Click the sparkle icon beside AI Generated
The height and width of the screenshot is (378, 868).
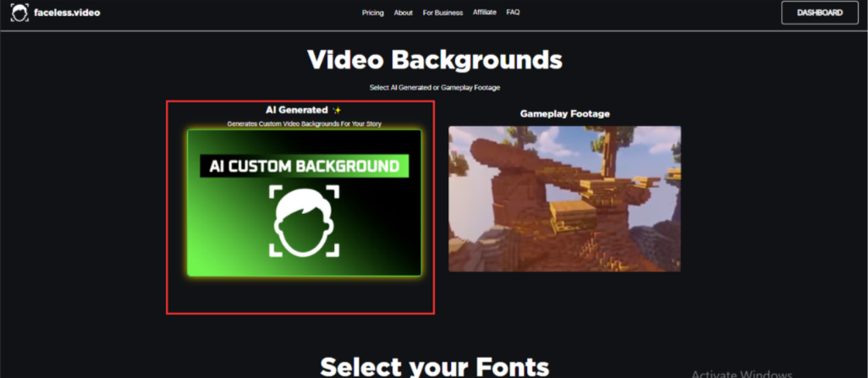coord(337,110)
